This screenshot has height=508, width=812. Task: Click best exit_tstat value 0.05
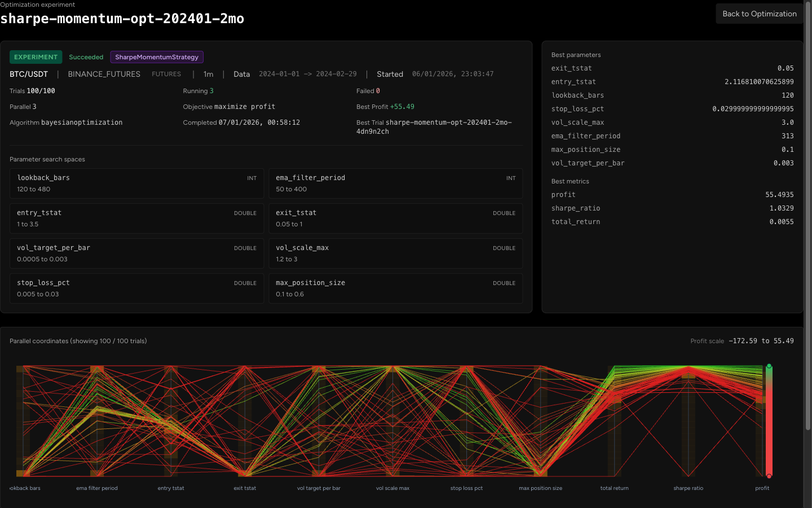[x=785, y=68]
